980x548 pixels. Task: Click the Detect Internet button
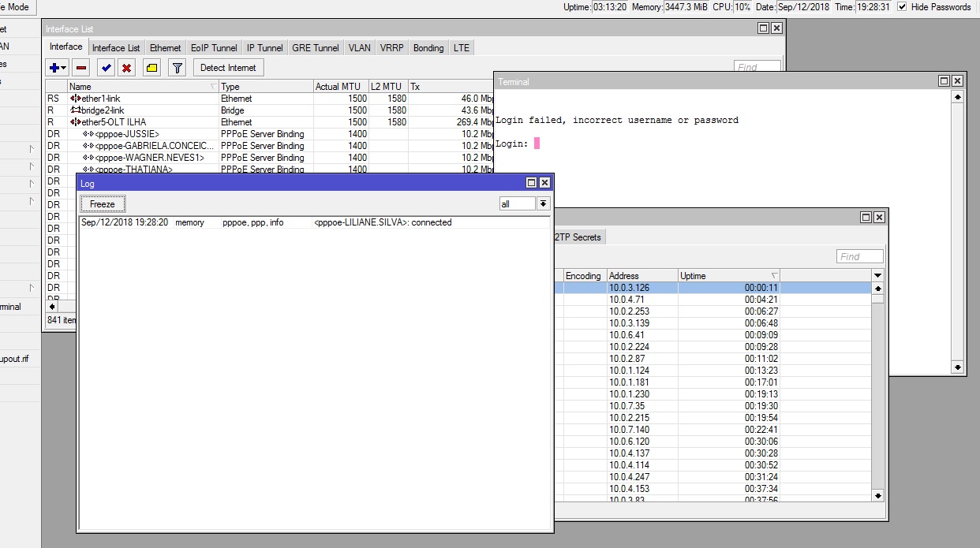228,68
